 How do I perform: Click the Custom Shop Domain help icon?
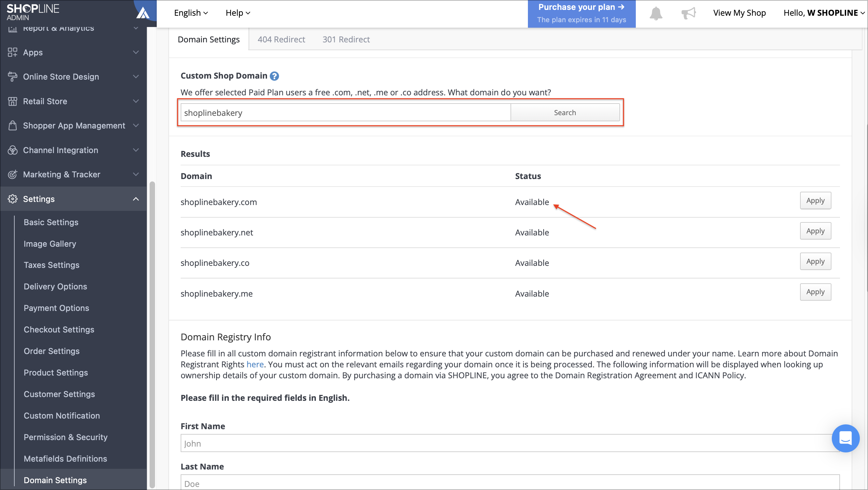click(274, 76)
